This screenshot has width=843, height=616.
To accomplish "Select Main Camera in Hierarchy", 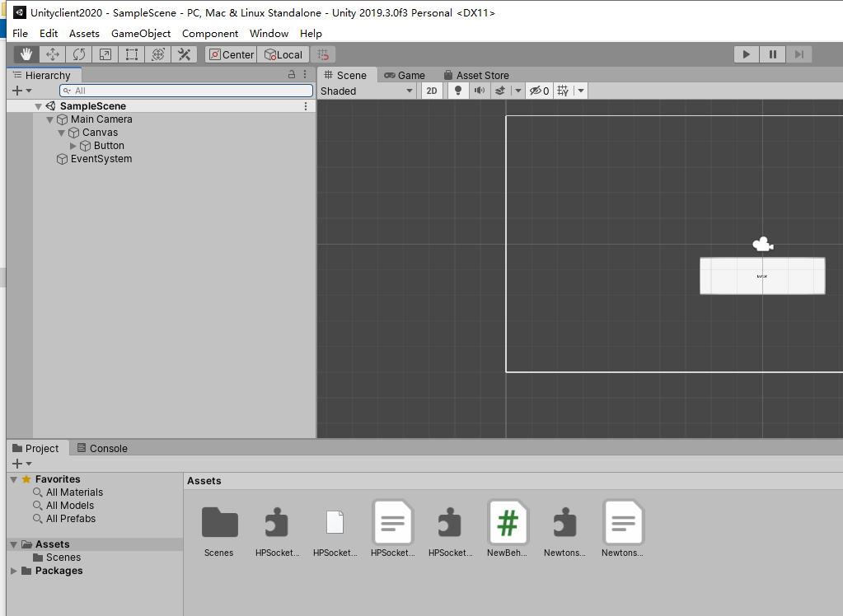I will [101, 119].
